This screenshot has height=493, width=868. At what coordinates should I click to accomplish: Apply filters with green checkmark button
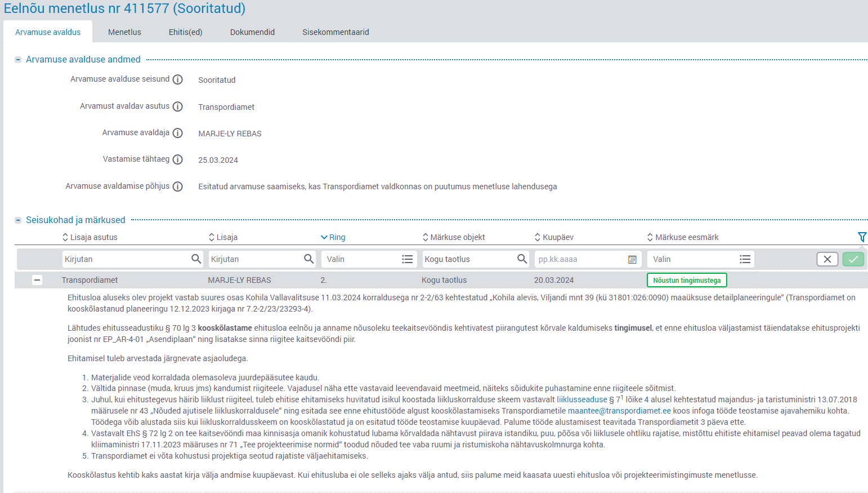click(x=853, y=259)
